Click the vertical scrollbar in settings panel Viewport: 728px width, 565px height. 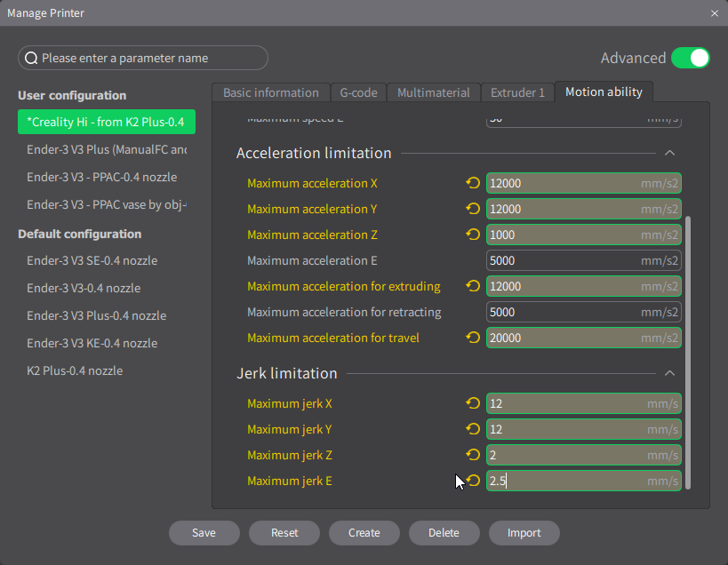690,355
